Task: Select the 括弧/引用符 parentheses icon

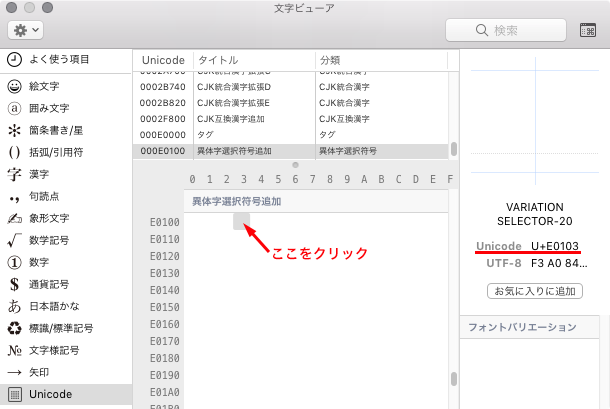Action: point(15,154)
